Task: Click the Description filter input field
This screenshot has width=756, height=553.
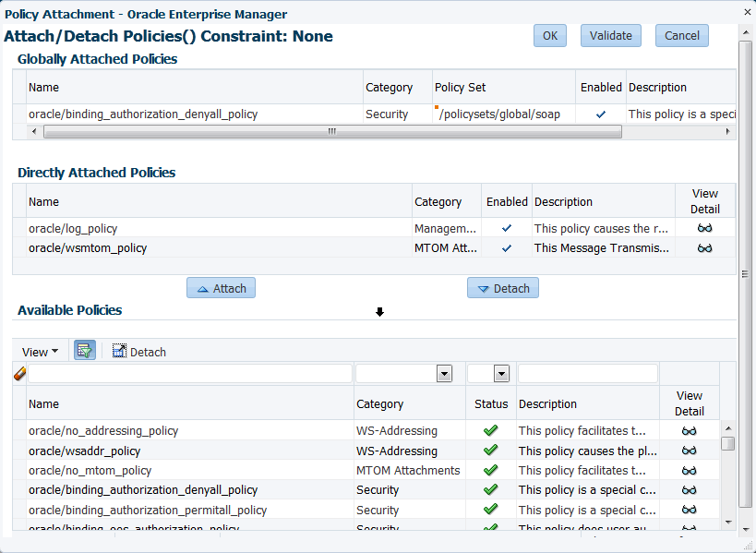Action: (x=588, y=374)
